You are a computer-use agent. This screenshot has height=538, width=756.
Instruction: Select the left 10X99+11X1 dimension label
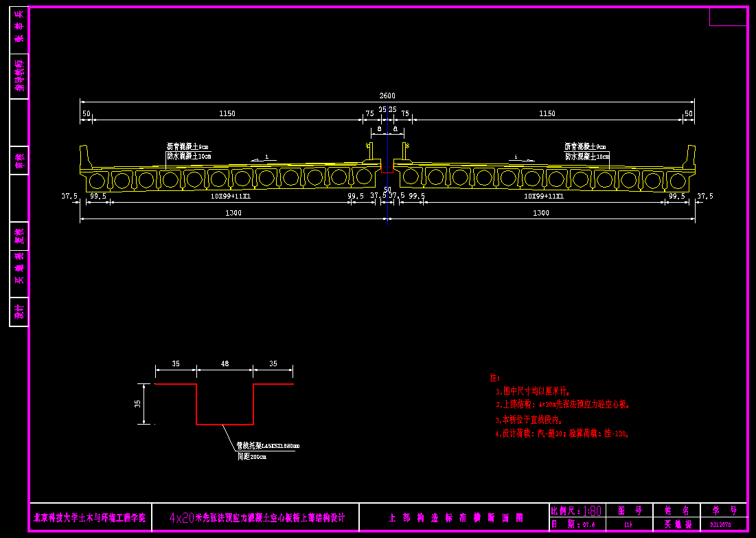[231, 197]
